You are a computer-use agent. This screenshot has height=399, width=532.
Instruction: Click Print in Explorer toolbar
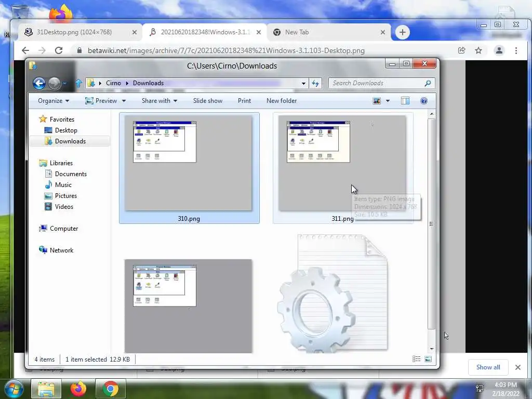244,101
